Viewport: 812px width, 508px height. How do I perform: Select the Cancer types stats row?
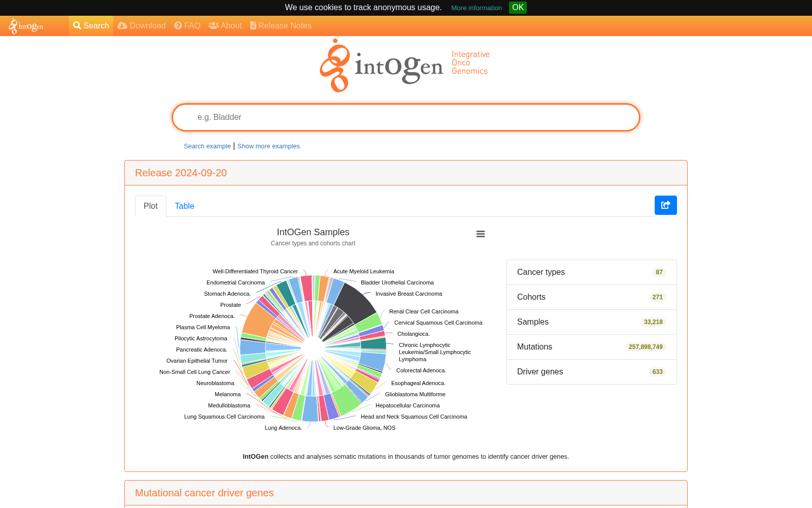(592, 272)
